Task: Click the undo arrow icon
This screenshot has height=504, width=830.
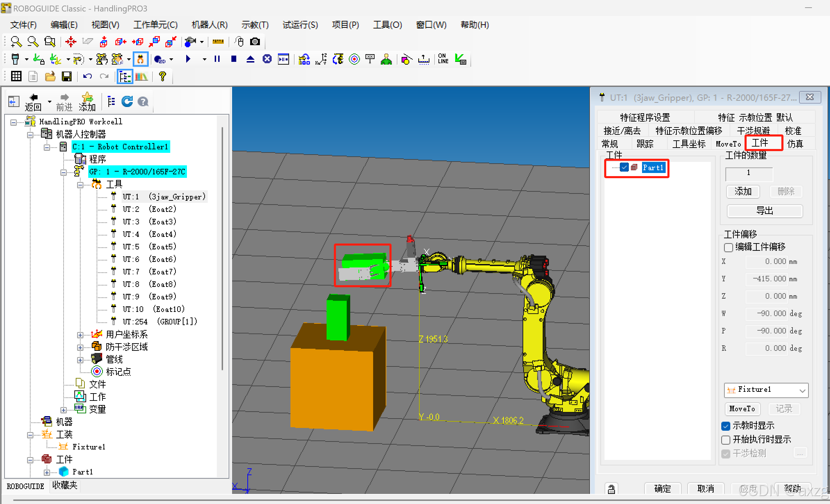Action: [x=87, y=76]
